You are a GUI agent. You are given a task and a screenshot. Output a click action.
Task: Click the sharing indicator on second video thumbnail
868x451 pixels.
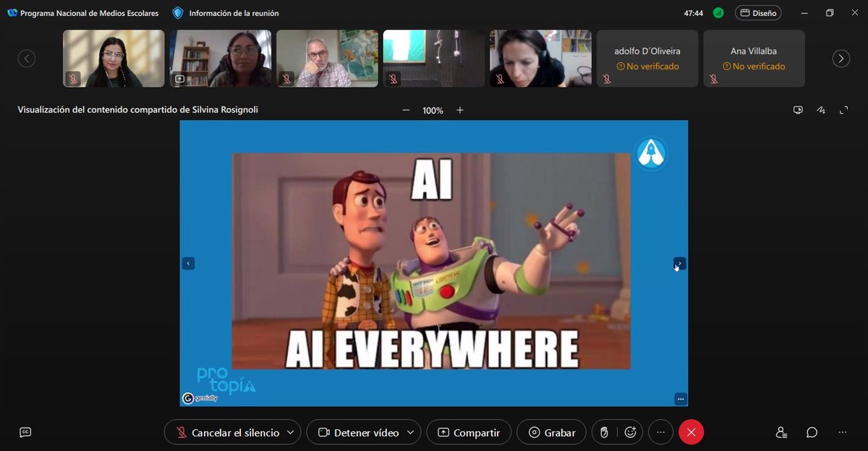pos(179,79)
